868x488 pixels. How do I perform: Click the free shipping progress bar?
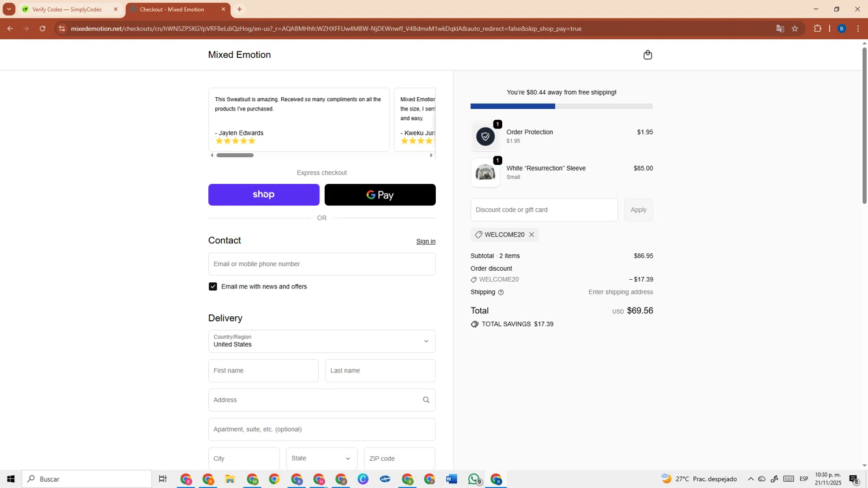click(x=561, y=106)
